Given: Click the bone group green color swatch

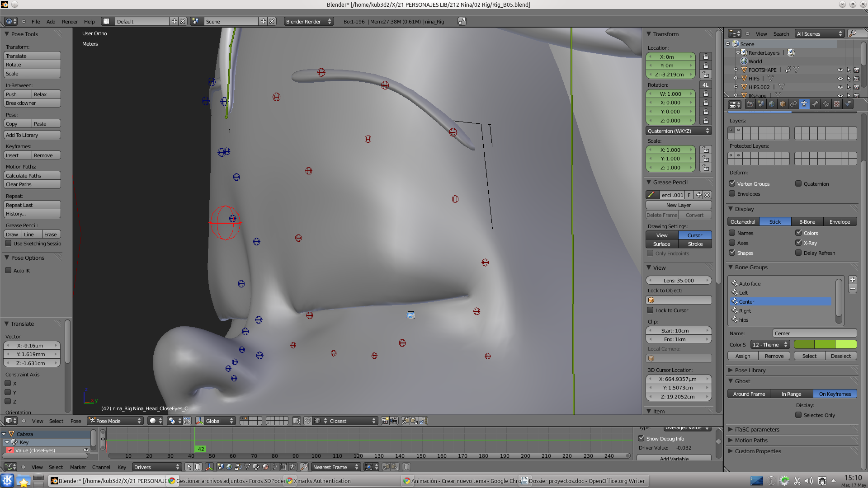Looking at the screenshot, I should point(825,345).
